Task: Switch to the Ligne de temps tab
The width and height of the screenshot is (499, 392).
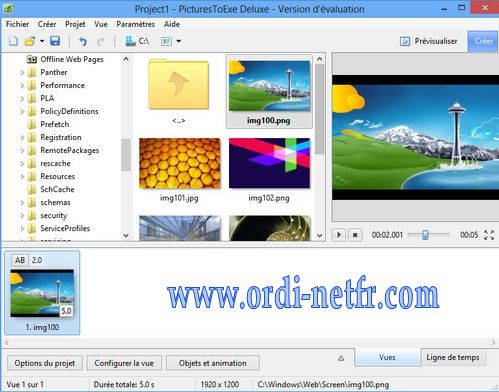Action: (x=453, y=357)
